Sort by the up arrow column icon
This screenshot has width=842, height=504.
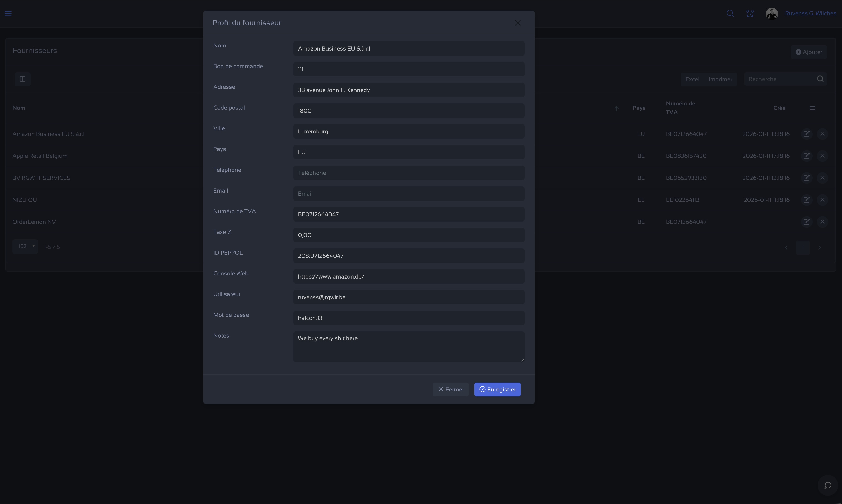pos(616,108)
